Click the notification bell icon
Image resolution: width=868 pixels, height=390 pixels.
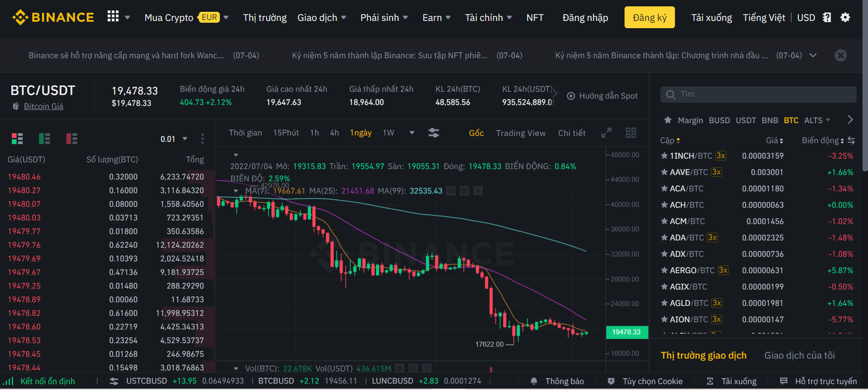(x=534, y=381)
